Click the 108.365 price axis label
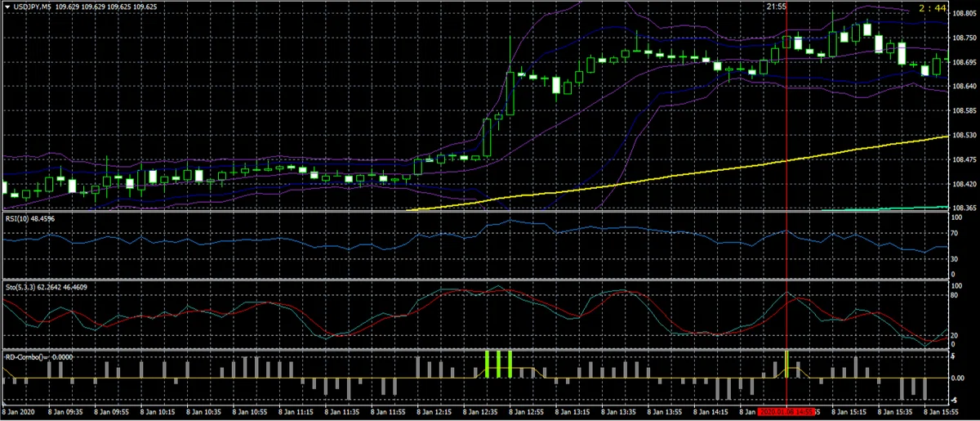Screen dimensions: 980x421 pyautogui.click(x=964, y=208)
